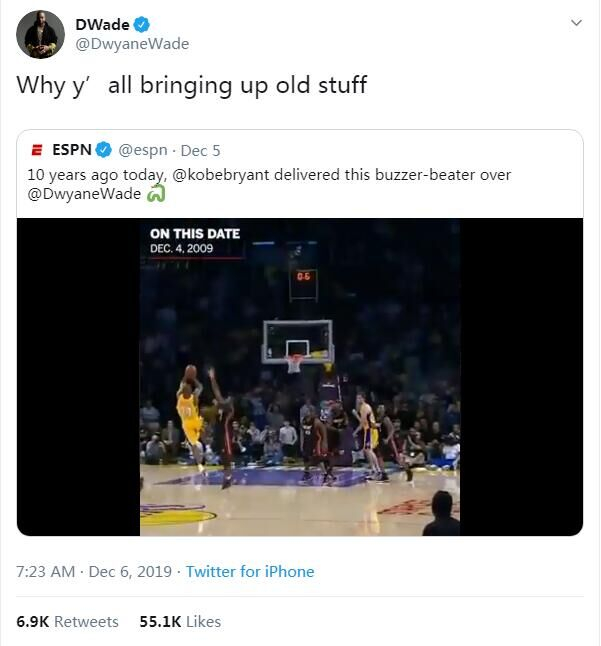Screen dimensions: 601x646
Task: Click the tweet timestamp 7:23 AM Dec 6, 2019
Action: (95, 572)
